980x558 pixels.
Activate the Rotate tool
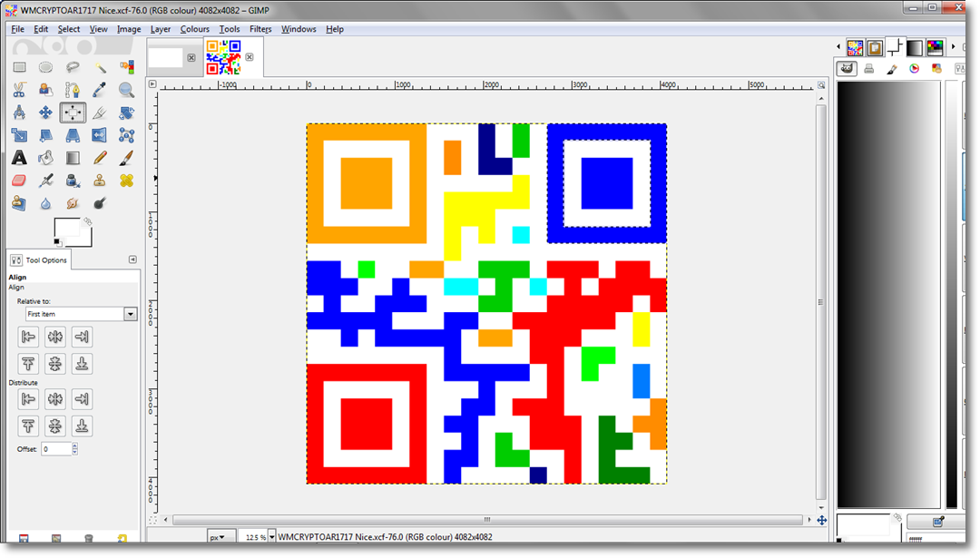click(126, 113)
